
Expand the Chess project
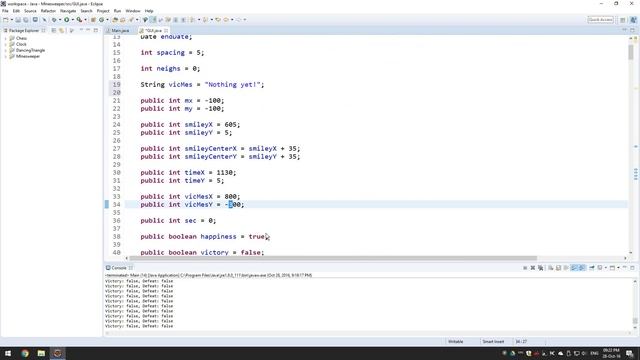click(x=6, y=38)
